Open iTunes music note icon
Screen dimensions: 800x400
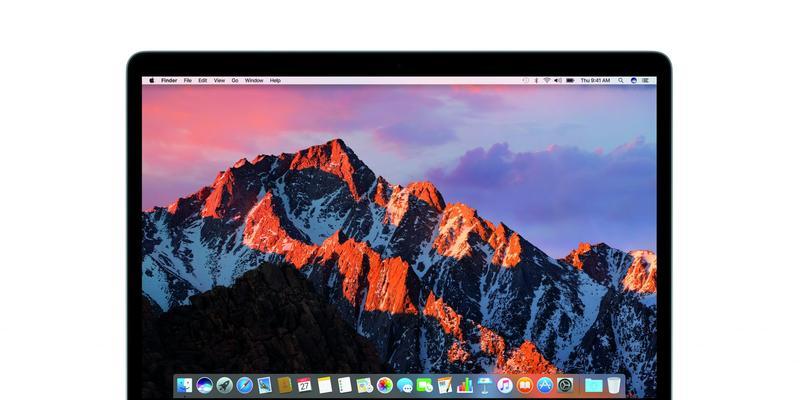pyautogui.click(x=505, y=385)
